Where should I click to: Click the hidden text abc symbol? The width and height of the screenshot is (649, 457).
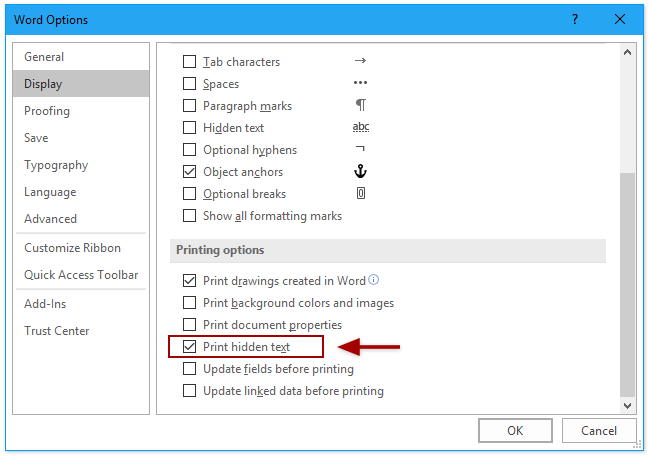click(x=361, y=128)
